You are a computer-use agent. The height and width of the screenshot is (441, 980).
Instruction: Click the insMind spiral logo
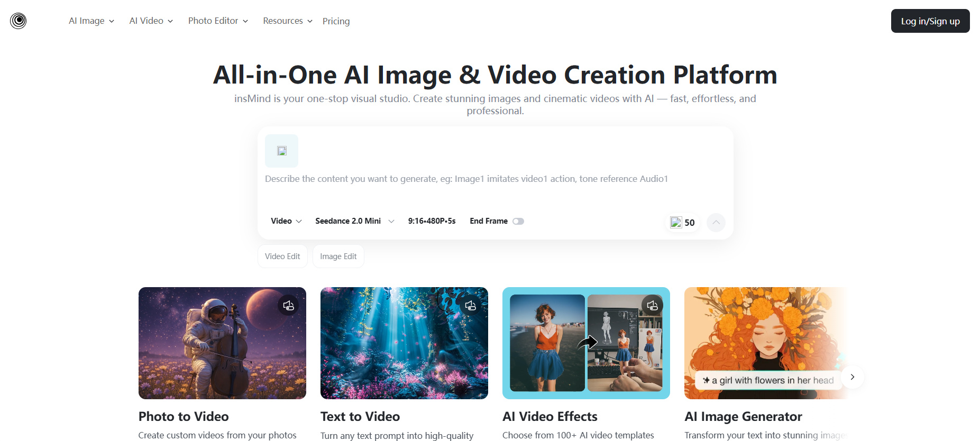click(18, 21)
